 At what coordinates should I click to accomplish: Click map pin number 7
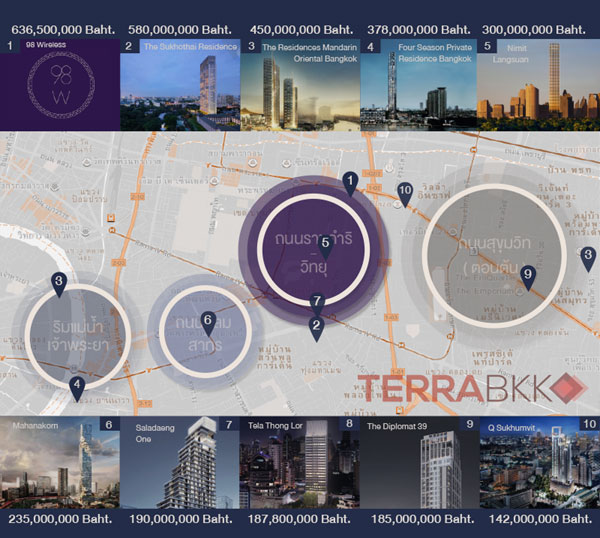tap(317, 304)
